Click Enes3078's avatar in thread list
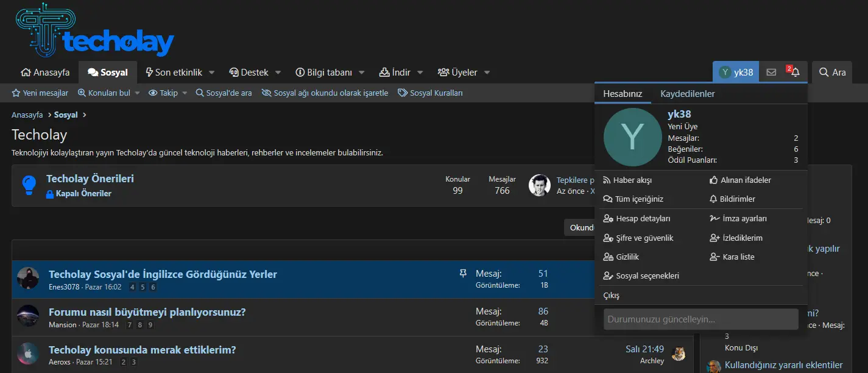 [x=28, y=278]
